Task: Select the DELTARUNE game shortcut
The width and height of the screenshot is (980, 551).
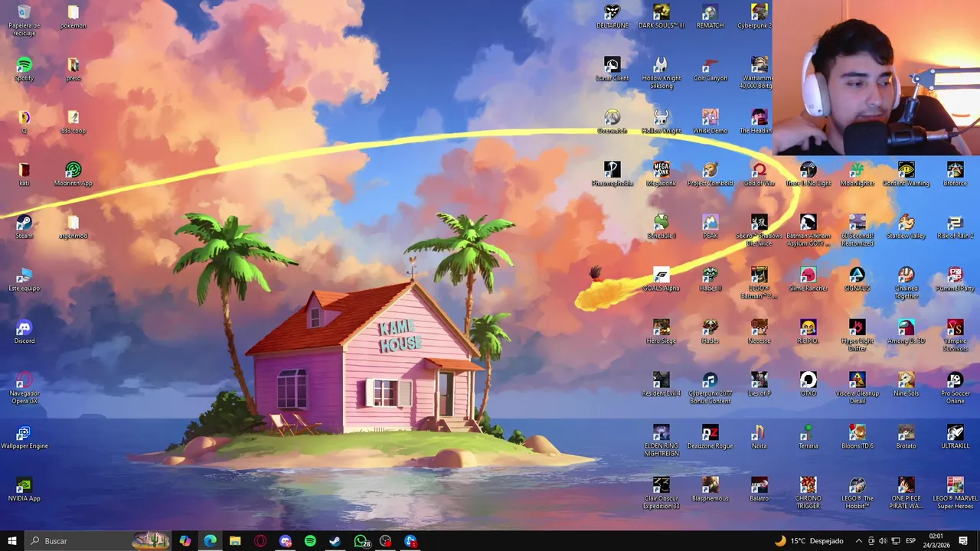Action: click(x=612, y=17)
